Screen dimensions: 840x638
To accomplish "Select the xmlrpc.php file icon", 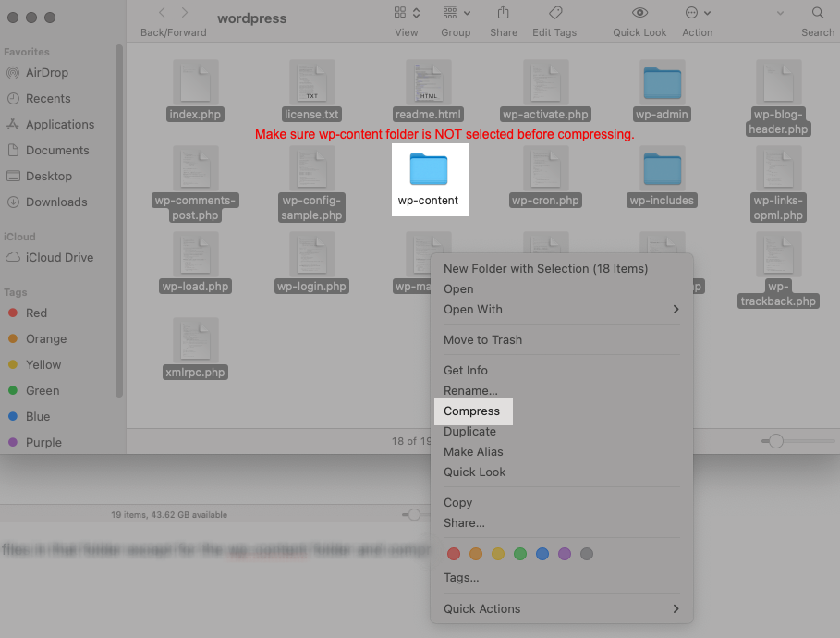I will tap(195, 340).
